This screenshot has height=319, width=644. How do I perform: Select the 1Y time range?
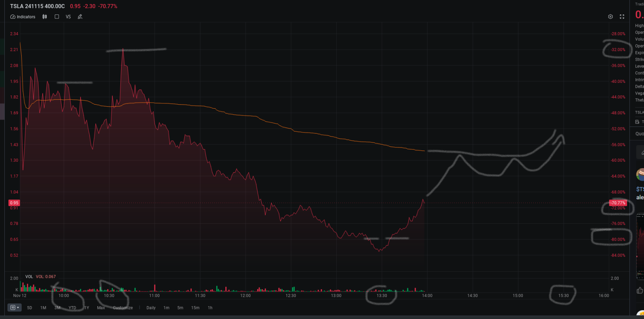click(87, 308)
